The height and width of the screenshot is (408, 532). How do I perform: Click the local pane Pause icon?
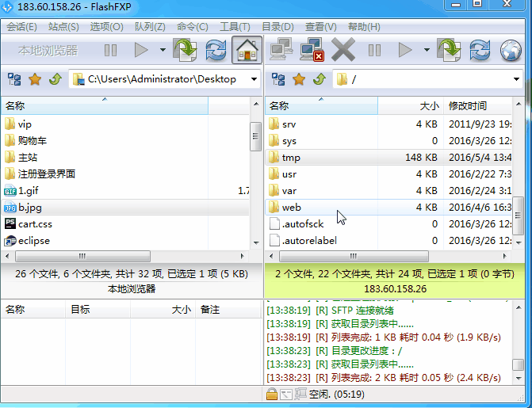tap(111, 51)
